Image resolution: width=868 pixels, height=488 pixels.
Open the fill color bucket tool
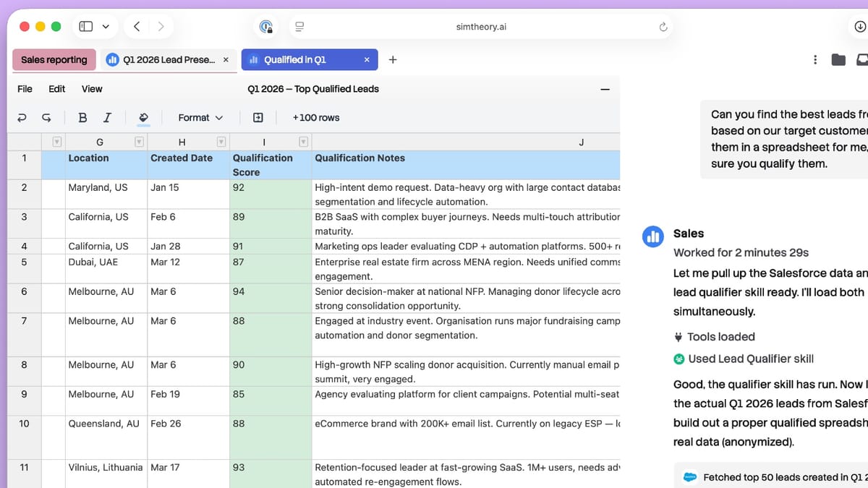click(143, 118)
